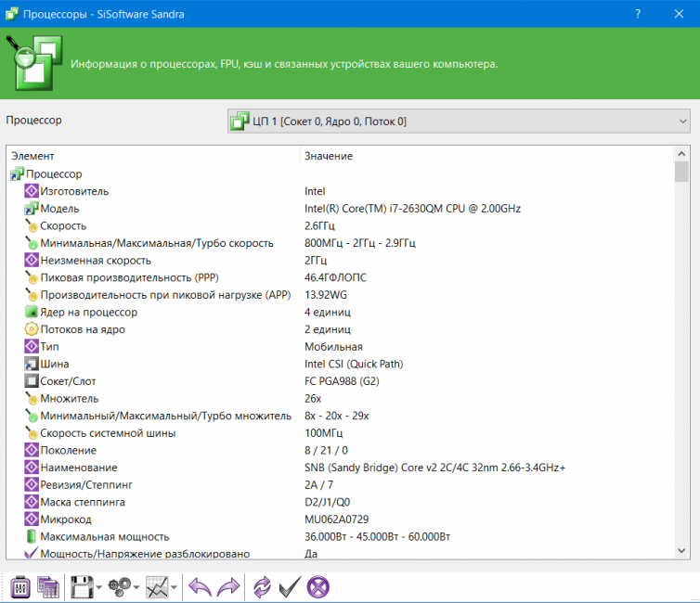Select the Процессор root tree item
Viewport: 700px width, 603px height.
(x=54, y=174)
